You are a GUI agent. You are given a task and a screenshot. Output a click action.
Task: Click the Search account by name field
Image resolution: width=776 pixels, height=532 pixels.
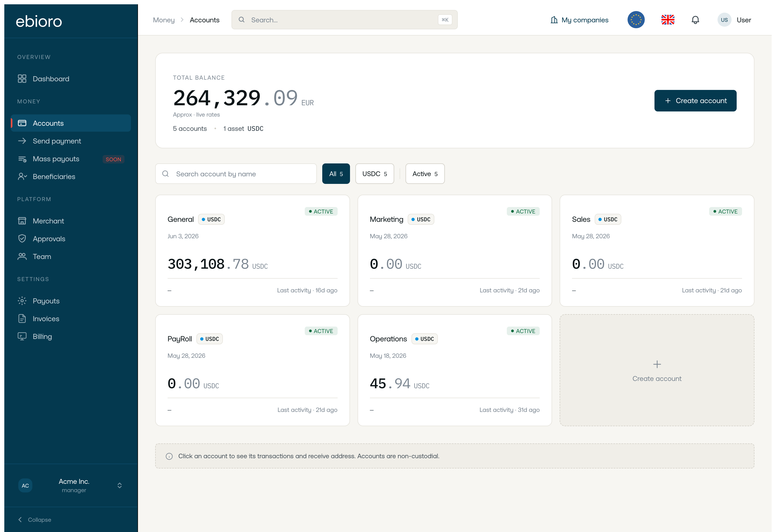[x=236, y=174]
